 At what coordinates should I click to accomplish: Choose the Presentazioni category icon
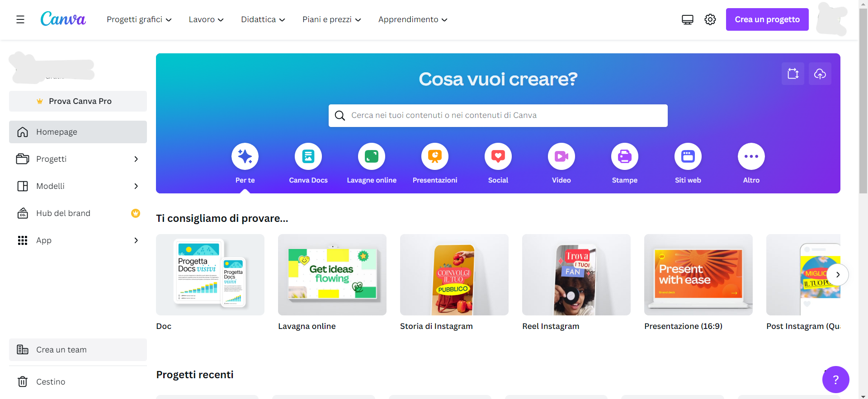click(434, 157)
